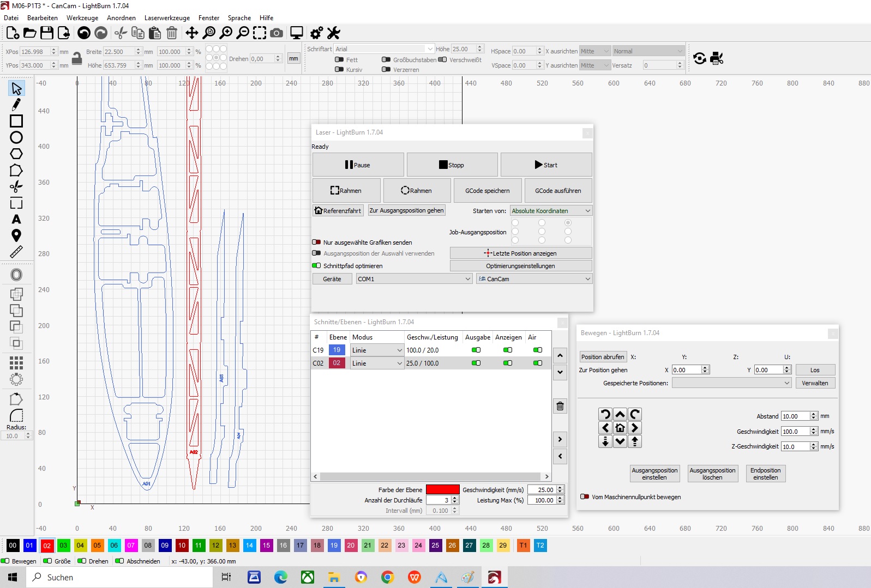Select the Draw Ellipse tool
Screen dimensions: 871x588
(16, 137)
